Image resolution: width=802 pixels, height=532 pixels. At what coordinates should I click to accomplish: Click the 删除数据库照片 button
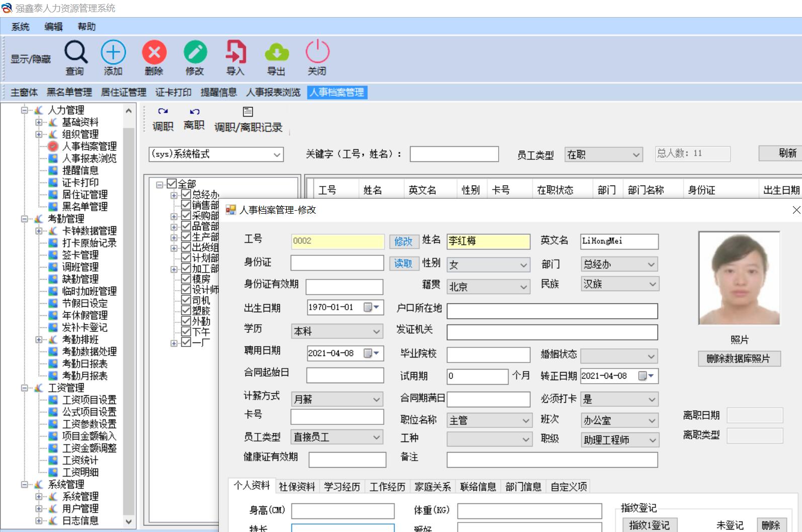[x=738, y=359]
